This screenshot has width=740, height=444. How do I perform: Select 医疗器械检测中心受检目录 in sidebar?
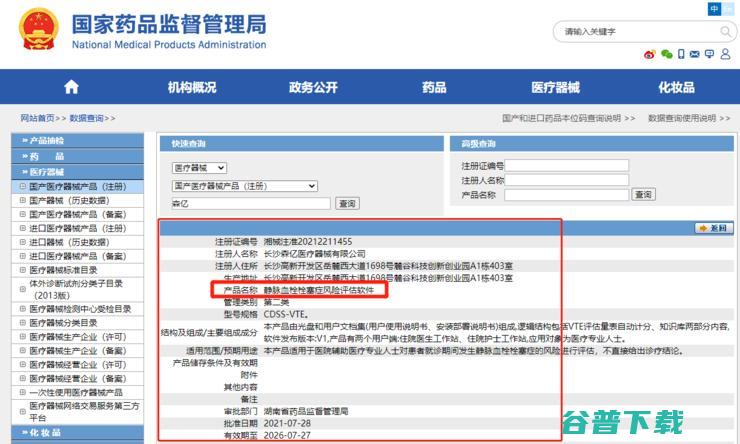pos(80,309)
